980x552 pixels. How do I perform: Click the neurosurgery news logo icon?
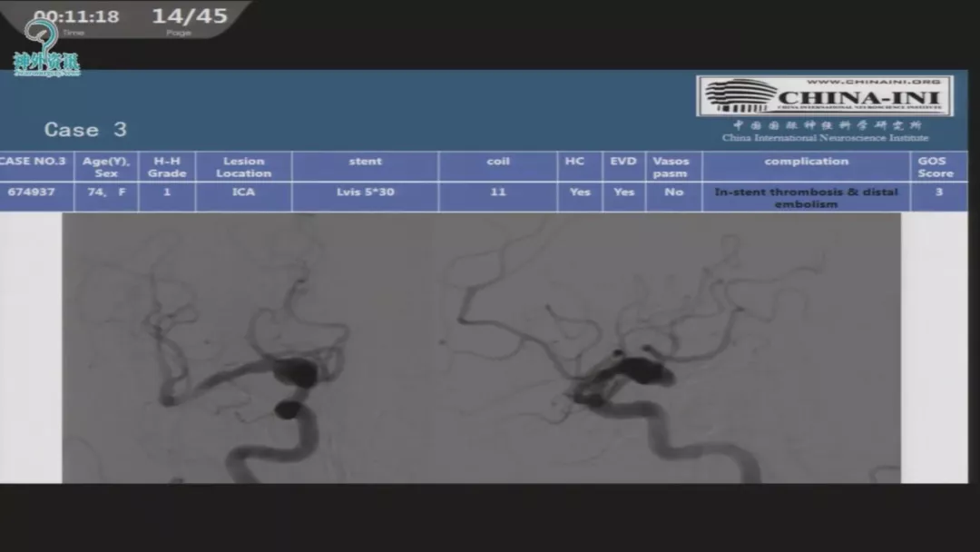46,48
